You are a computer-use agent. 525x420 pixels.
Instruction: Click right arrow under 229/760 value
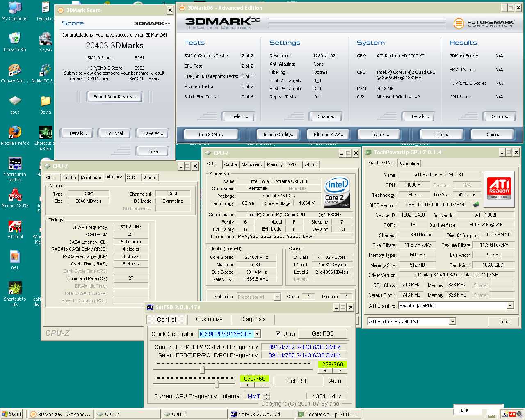coord(340,370)
